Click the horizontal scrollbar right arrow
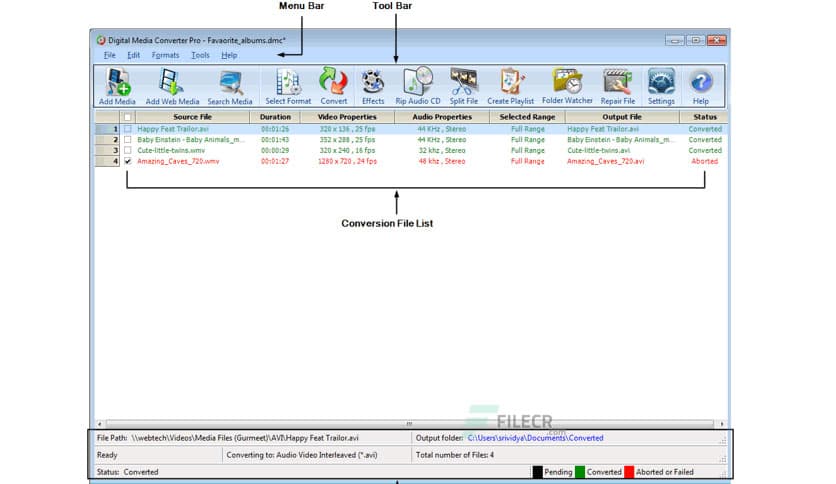 point(722,424)
